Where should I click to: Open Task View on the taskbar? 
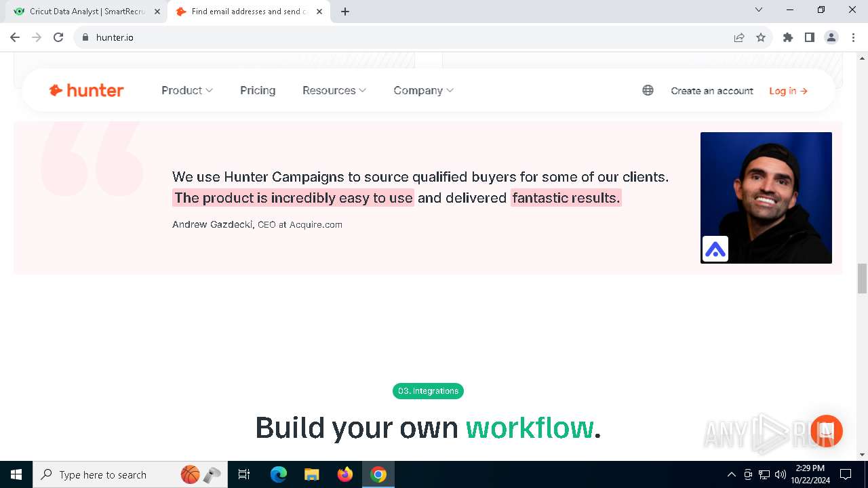(x=244, y=474)
